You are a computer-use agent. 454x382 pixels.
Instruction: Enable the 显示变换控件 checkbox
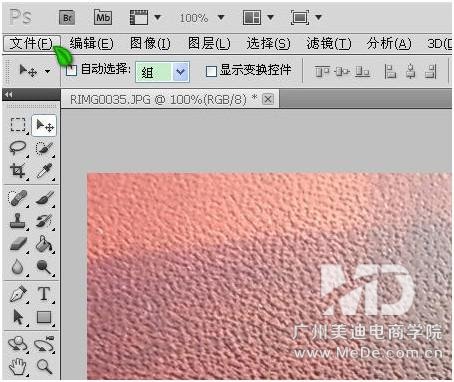211,71
